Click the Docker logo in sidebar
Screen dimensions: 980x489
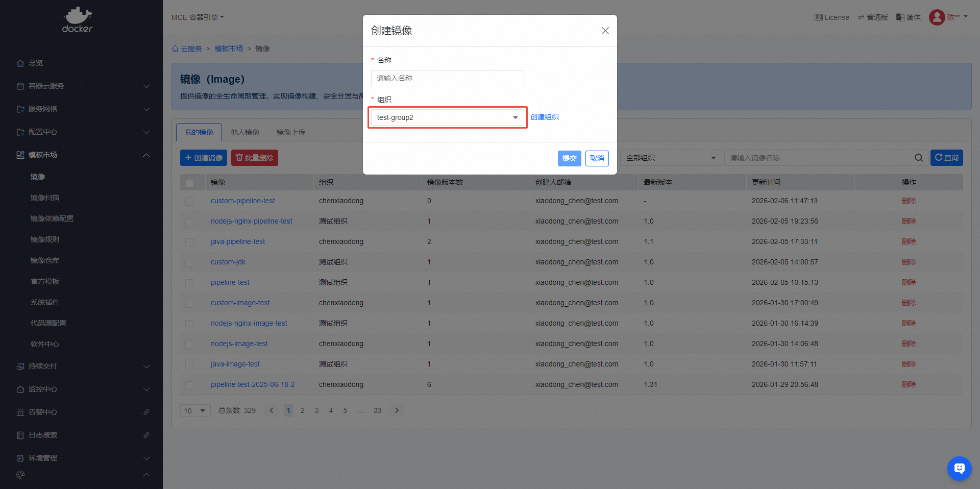point(77,20)
